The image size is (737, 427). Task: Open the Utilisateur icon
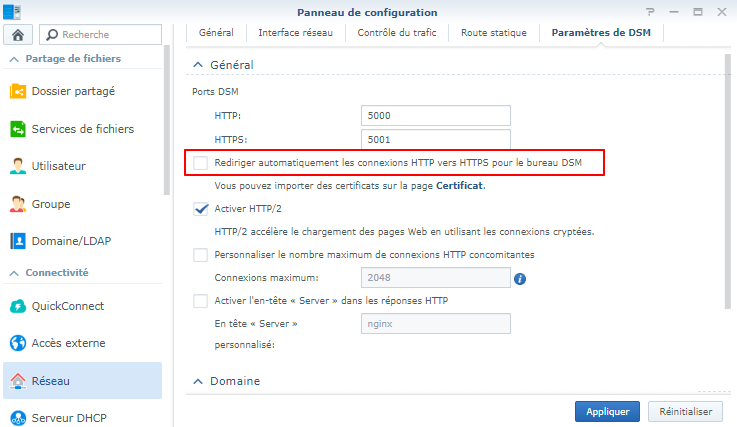pyautogui.click(x=18, y=166)
